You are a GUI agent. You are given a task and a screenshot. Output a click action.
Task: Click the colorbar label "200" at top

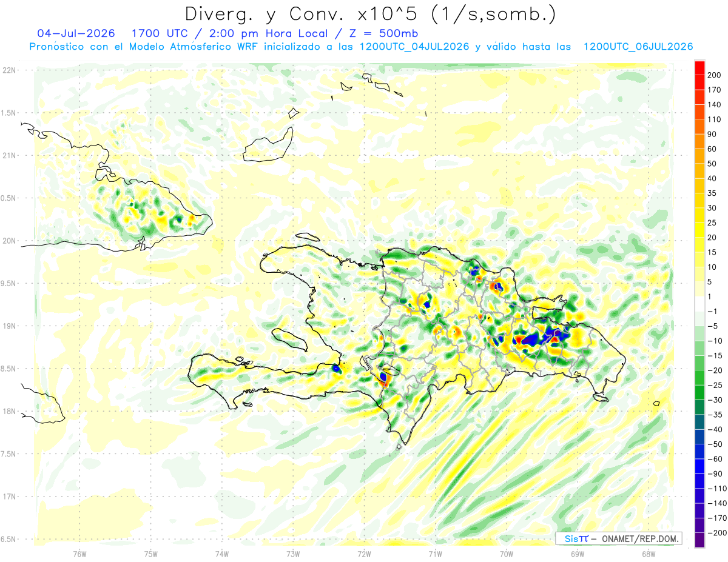(713, 75)
